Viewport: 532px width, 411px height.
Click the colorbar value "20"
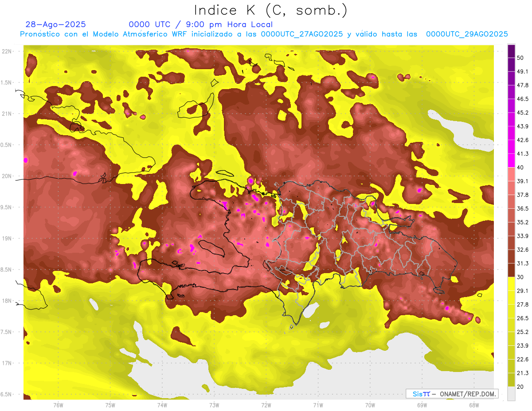(x=521, y=387)
